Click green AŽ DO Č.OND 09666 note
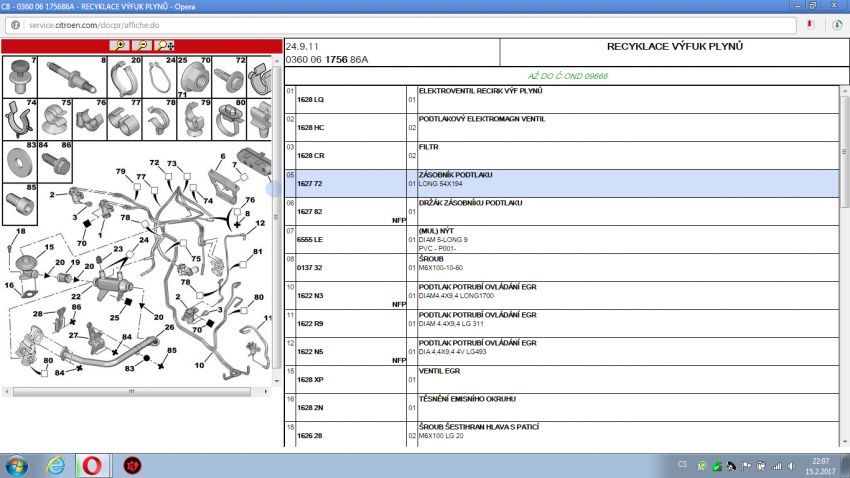 point(568,76)
